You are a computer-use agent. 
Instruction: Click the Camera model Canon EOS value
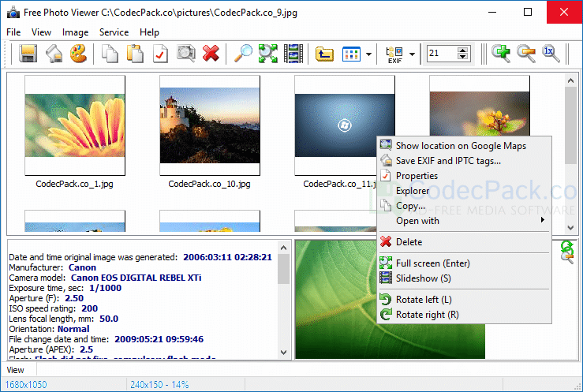[x=136, y=278]
